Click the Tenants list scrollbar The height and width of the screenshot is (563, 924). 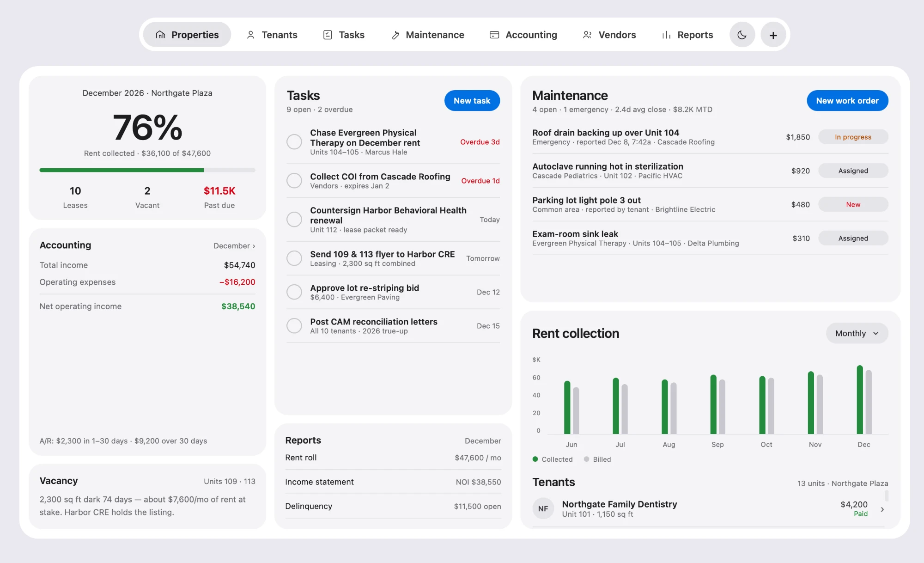coord(887,496)
